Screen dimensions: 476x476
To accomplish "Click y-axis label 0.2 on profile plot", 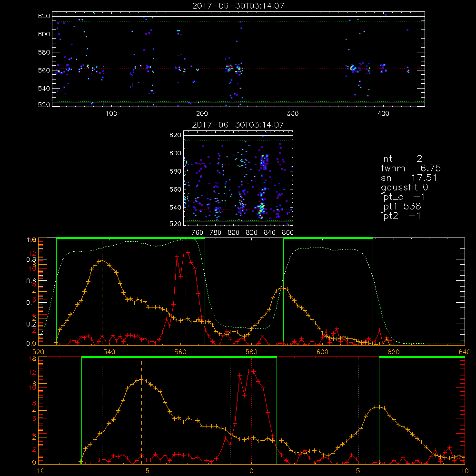I will [31, 324].
